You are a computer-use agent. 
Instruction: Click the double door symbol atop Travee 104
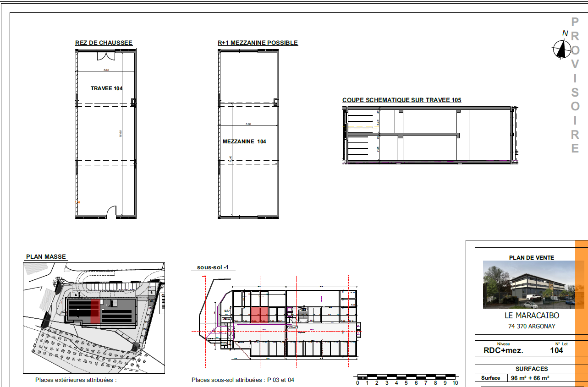point(106,55)
